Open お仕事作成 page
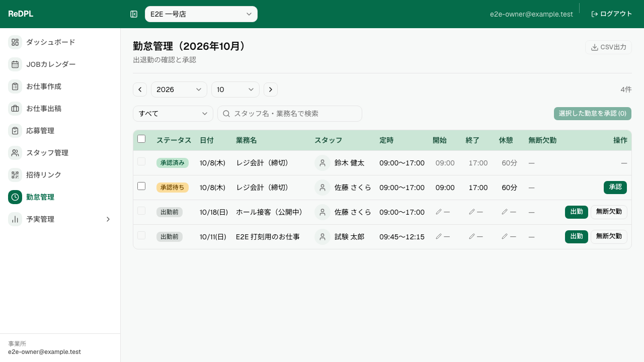The width and height of the screenshot is (644, 362). click(60, 86)
